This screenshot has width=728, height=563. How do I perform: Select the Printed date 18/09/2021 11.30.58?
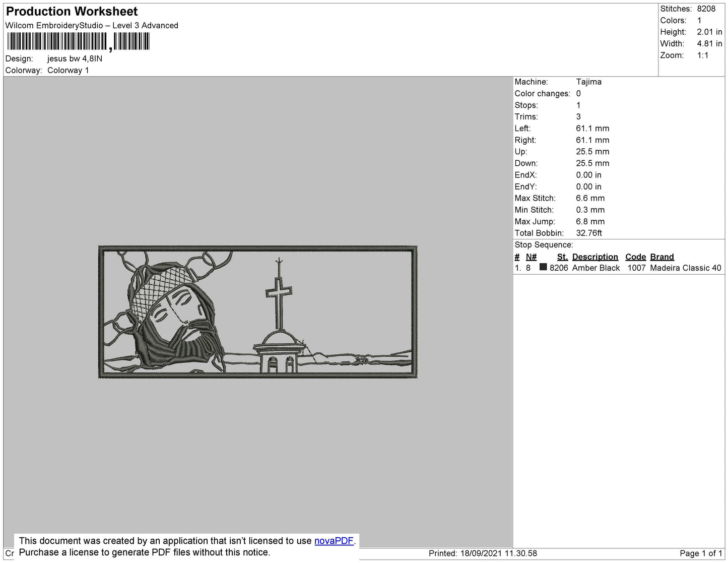pos(499,553)
